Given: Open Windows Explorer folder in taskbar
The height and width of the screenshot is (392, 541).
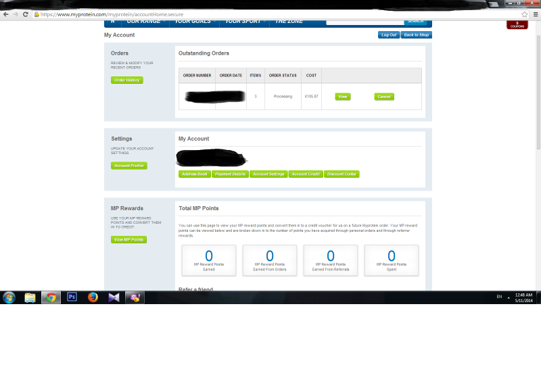Looking at the screenshot, I should (x=30, y=297).
